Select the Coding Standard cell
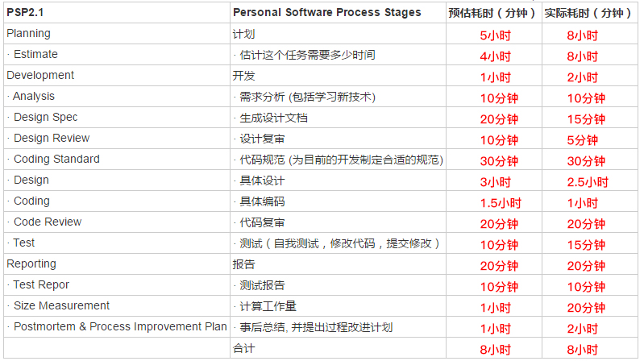 coord(56,160)
